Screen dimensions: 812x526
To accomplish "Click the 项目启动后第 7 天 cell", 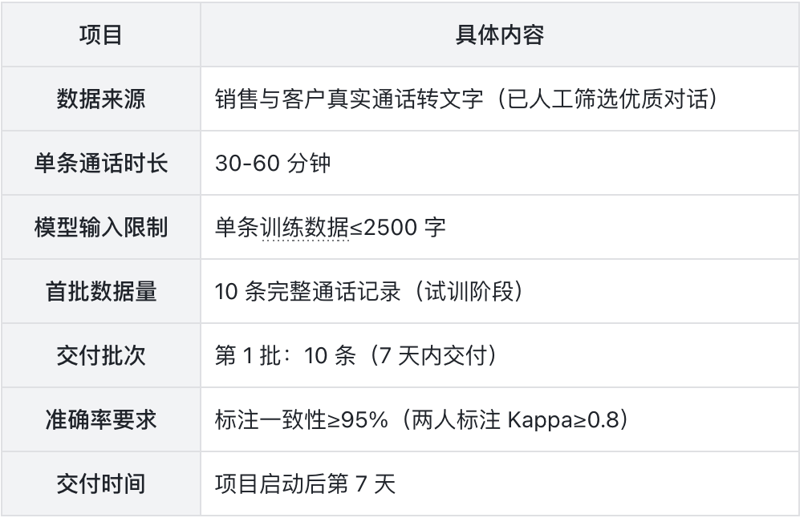I will pyautogui.click(x=305, y=484).
